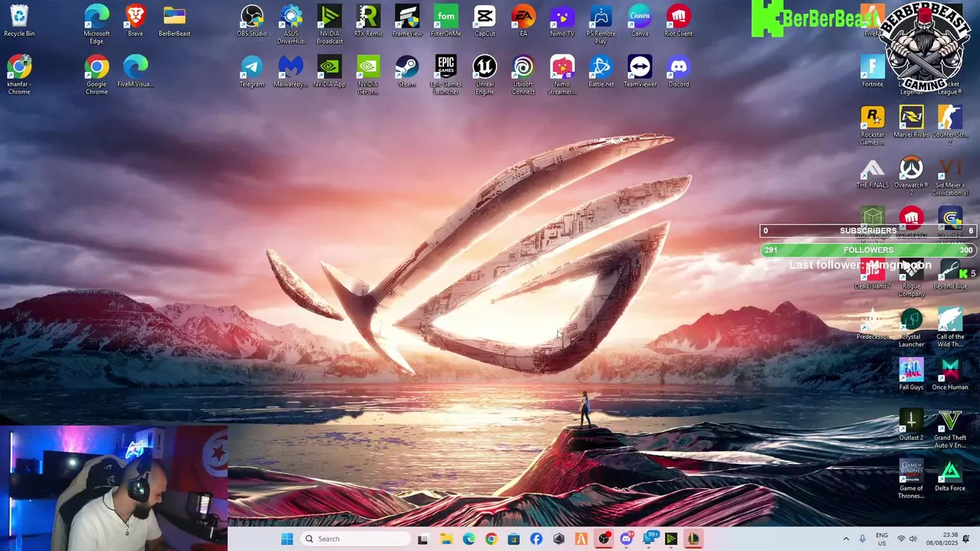Image resolution: width=980 pixels, height=551 pixels.
Task: Launch PS Remote Play shortcut
Action: (x=601, y=24)
